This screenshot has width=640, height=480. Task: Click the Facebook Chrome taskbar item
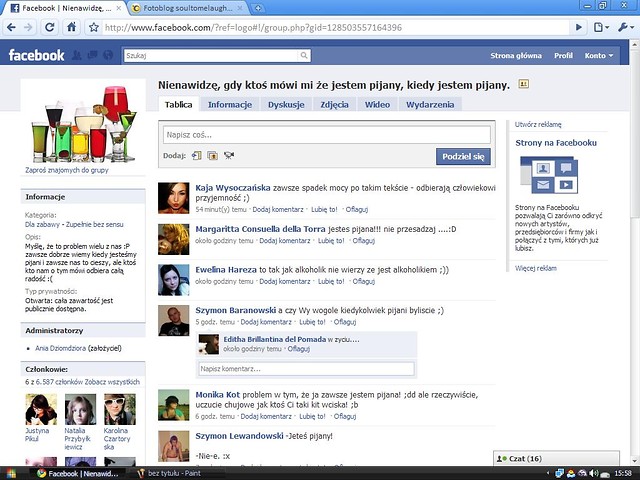click(x=78, y=473)
